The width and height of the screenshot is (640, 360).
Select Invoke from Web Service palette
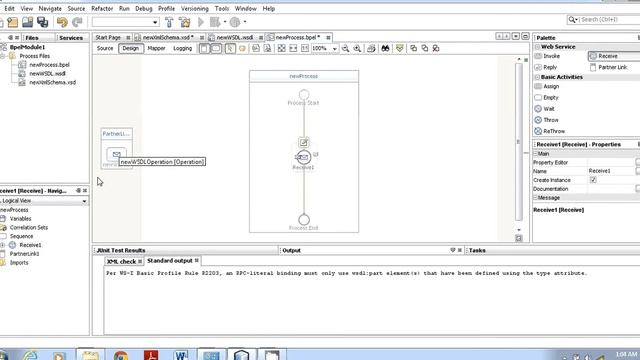[552, 56]
